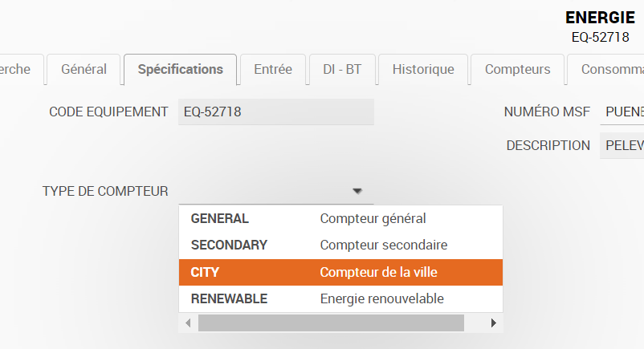Viewport: 644px width, 349px height.
Task: Click into the Numéro MSF input field
Action: coord(622,112)
